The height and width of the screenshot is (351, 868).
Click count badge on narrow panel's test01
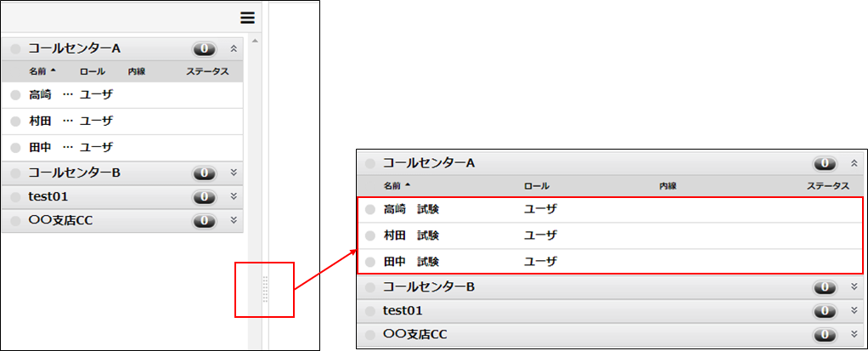tap(204, 197)
